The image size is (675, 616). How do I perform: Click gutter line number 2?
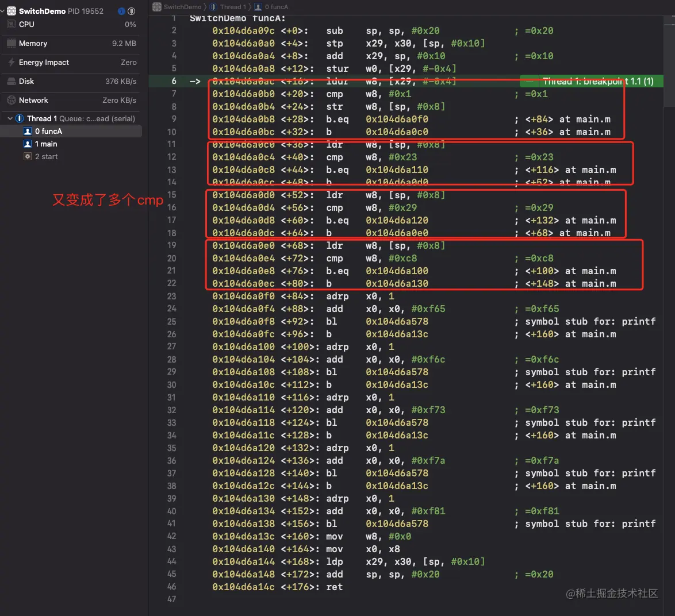tap(174, 30)
